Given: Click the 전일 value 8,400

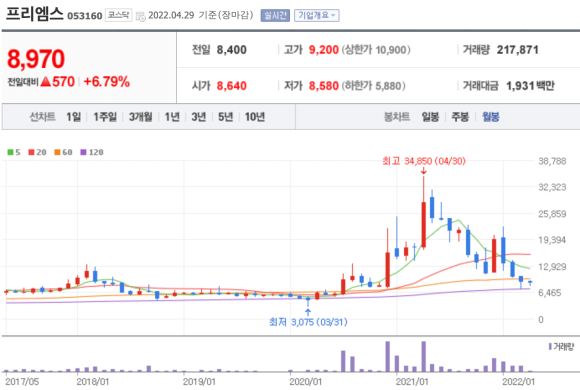Looking at the screenshot, I should click(232, 50).
